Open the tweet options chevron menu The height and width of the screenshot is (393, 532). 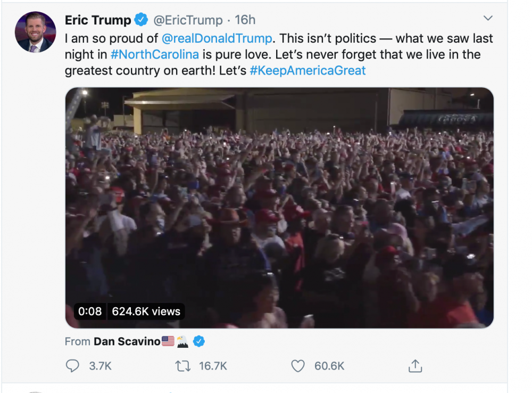click(488, 19)
